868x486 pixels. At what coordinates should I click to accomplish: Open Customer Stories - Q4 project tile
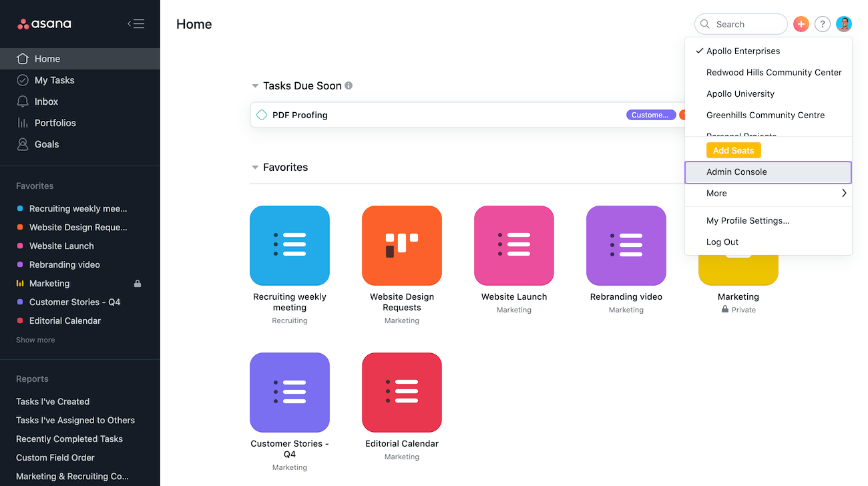point(290,393)
